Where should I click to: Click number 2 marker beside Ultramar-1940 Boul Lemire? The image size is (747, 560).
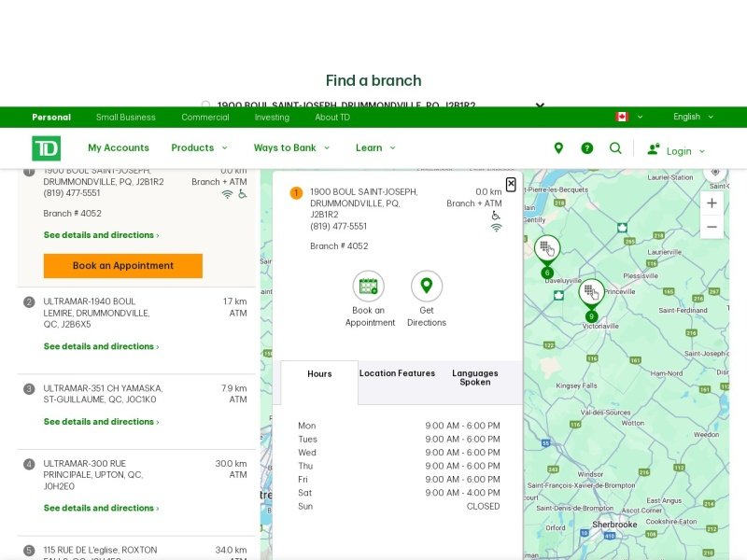click(x=29, y=301)
